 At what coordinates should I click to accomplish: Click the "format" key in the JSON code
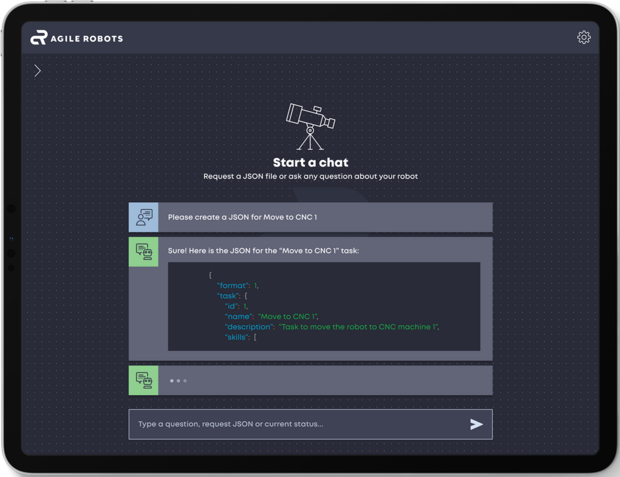tap(233, 286)
